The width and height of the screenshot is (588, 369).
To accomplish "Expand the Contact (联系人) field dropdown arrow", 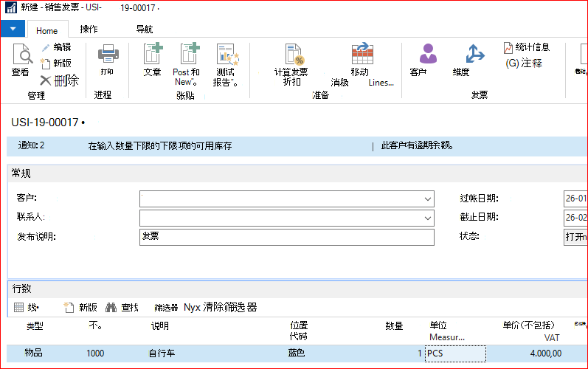I will pos(427,218).
